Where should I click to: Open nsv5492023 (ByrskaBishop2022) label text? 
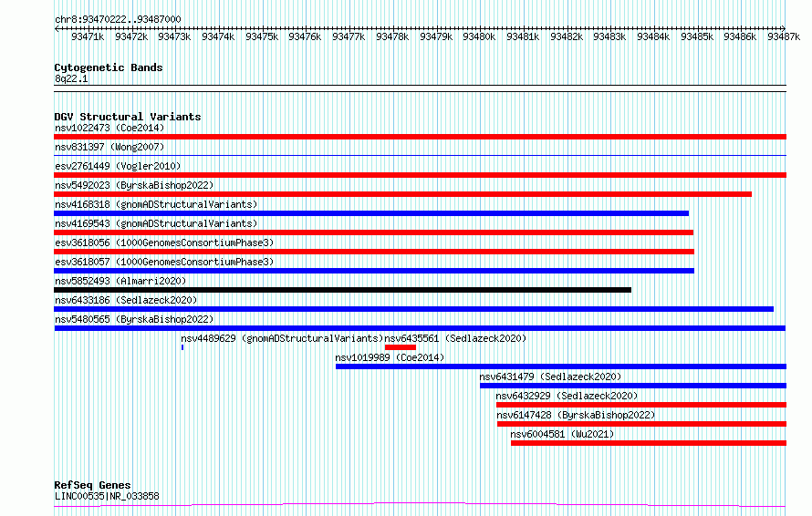[x=134, y=185]
